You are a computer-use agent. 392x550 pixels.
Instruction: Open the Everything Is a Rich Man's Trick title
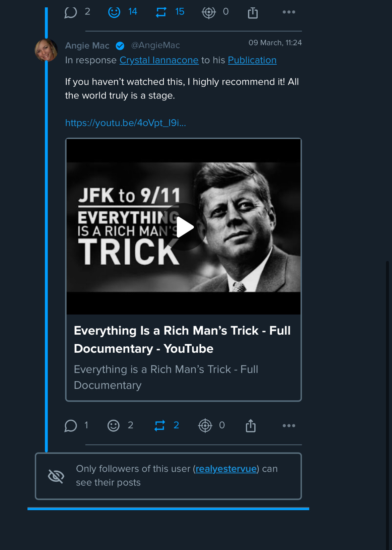(x=182, y=339)
